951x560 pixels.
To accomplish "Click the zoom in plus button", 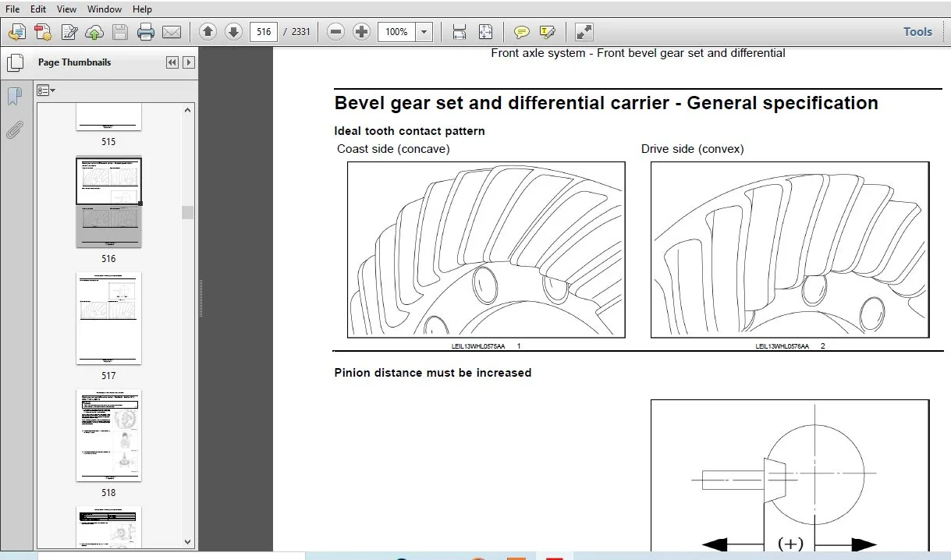I will 361,32.
